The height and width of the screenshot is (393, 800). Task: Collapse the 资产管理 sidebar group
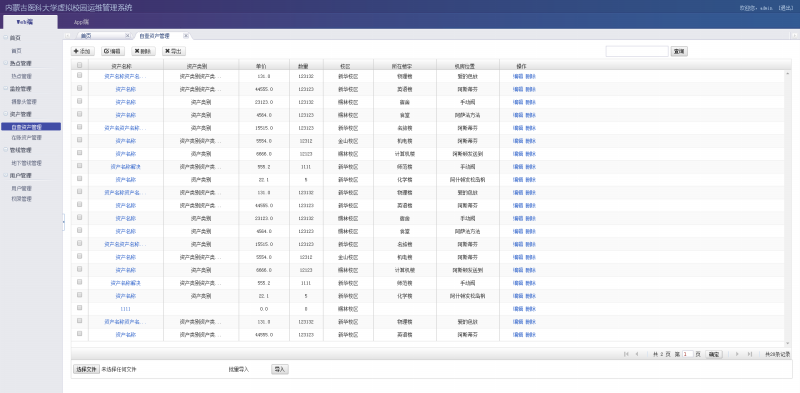pos(6,114)
